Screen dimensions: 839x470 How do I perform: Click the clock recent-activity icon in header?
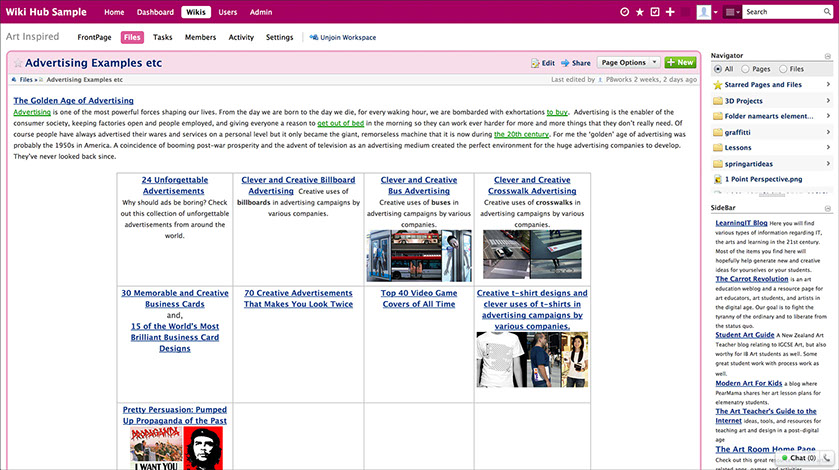(x=625, y=12)
